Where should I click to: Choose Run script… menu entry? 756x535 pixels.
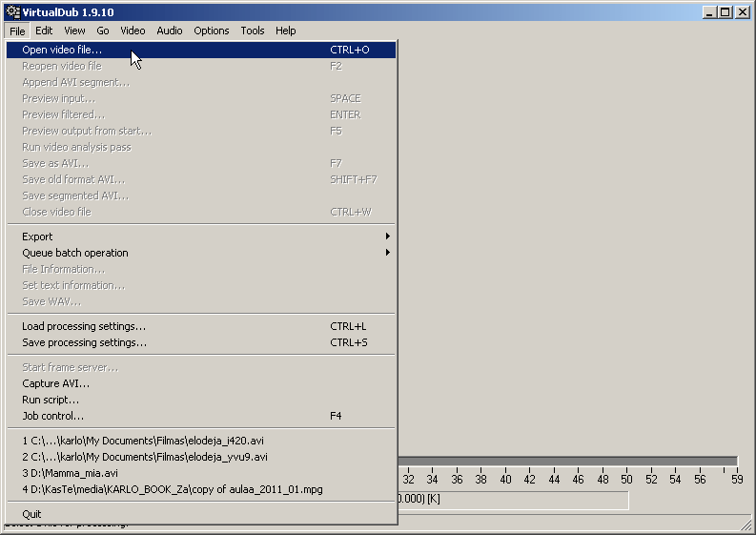[x=201, y=400]
